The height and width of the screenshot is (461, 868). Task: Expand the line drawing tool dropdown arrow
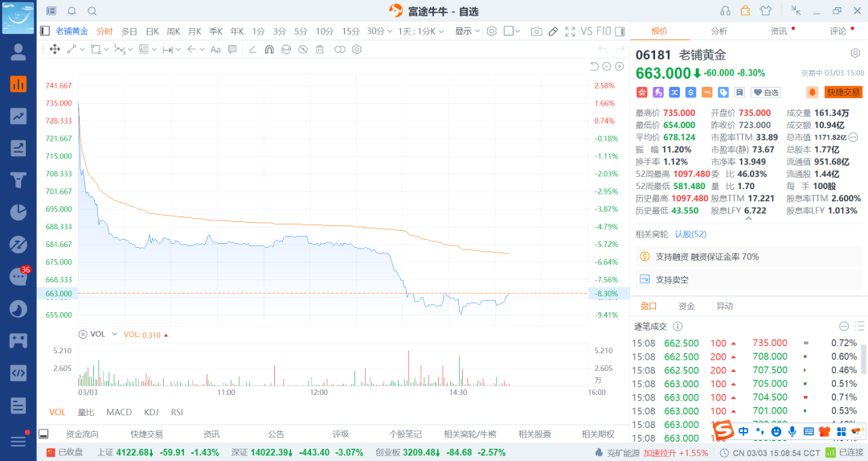(x=83, y=49)
